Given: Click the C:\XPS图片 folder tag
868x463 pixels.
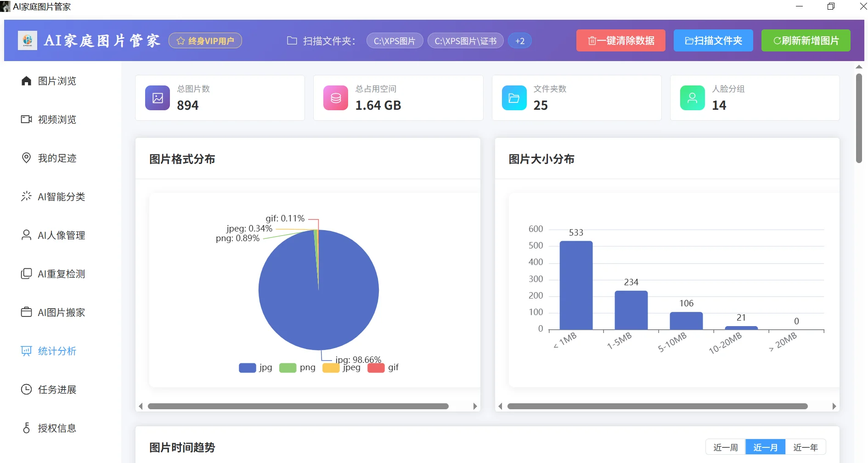Looking at the screenshot, I should point(395,41).
